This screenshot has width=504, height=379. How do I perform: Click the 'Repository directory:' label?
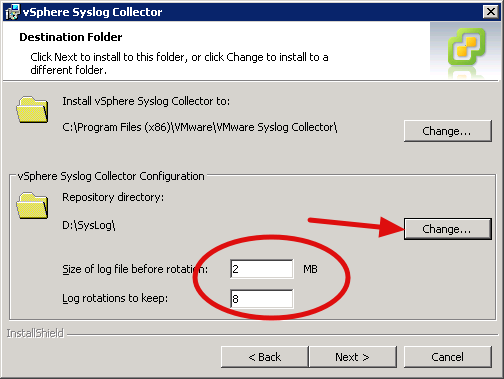click(113, 197)
